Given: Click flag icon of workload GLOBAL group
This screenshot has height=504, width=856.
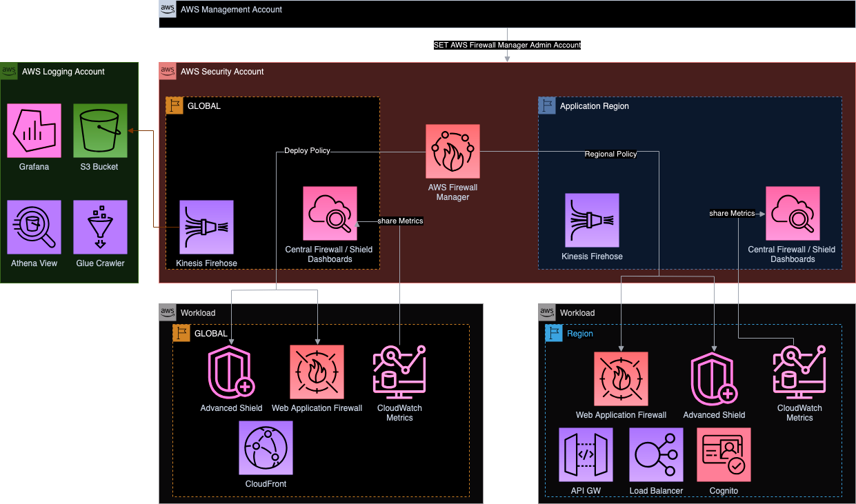Looking at the screenshot, I should pyautogui.click(x=181, y=333).
